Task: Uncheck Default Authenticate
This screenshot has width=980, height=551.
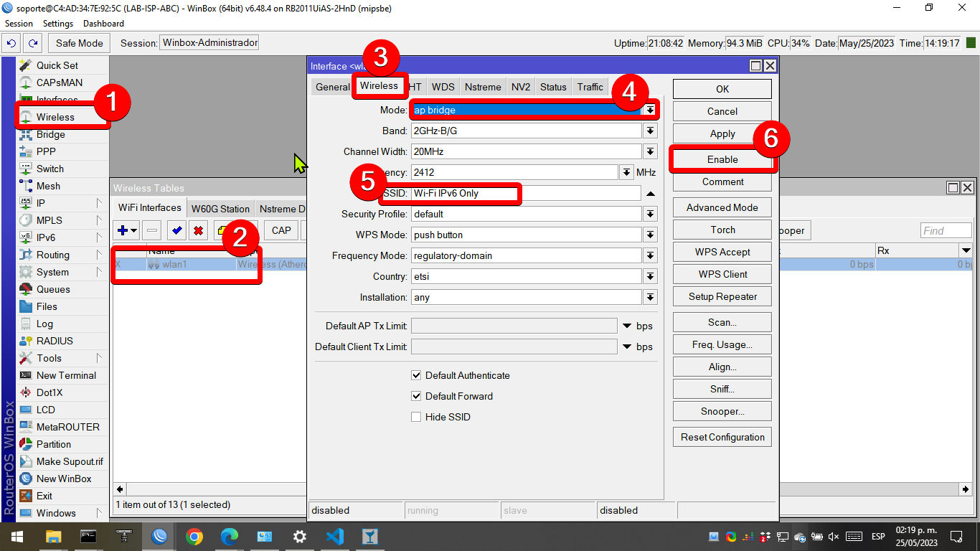Action: tap(415, 375)
